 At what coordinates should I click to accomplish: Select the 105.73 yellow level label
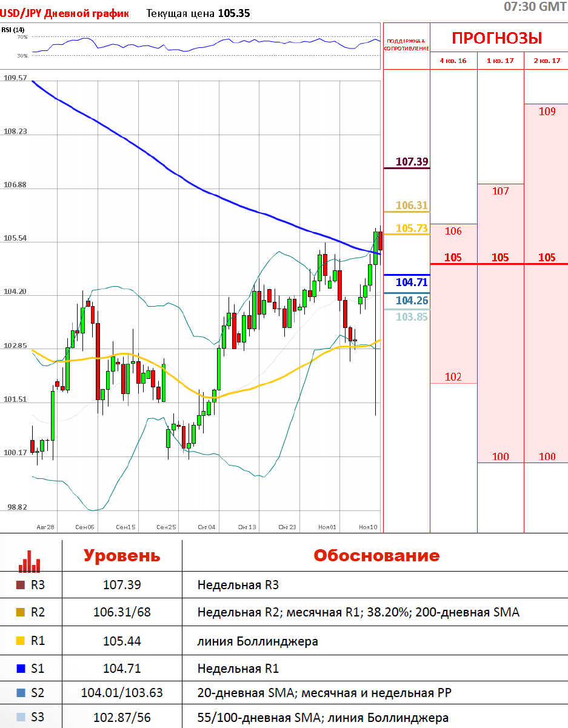tap(412, 229)
